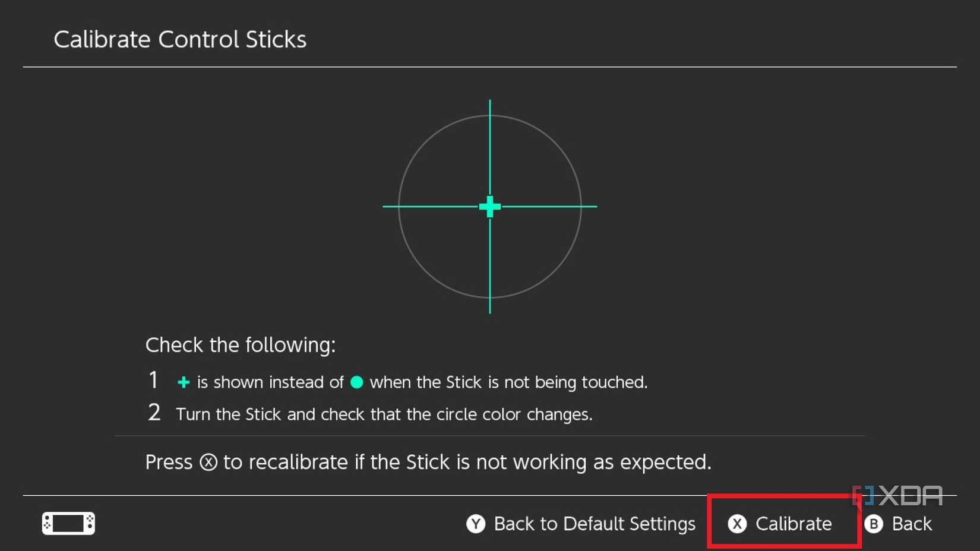The width and height of the screenshot is (980, 551).
Task: Click the step number 1
Action: coord(154,381)
